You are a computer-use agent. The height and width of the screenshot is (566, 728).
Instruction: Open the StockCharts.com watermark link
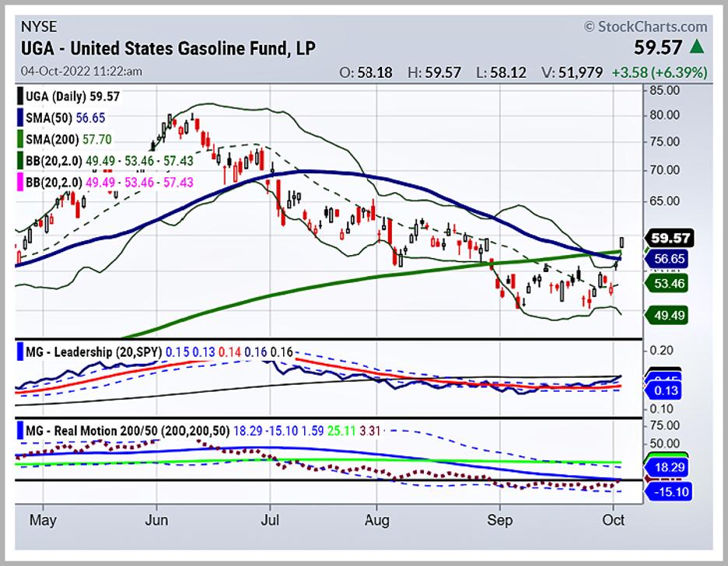pyautogui.click(x=646, y=26)
